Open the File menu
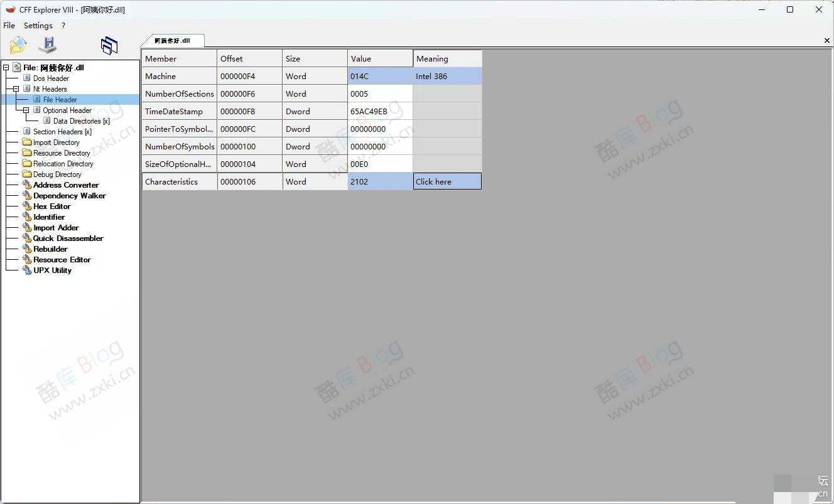The image size is (834, 504). click(9, 26)
